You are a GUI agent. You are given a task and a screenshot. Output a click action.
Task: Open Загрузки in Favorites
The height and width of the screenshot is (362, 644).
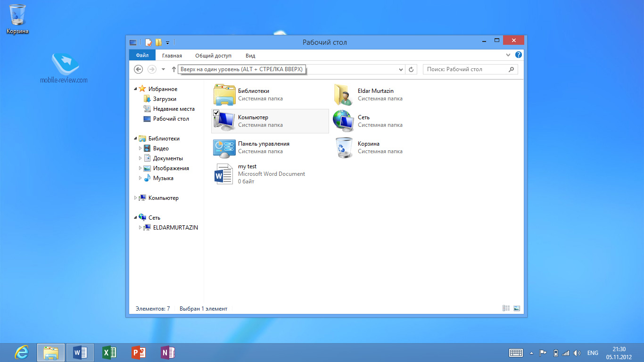pos(165,99)
